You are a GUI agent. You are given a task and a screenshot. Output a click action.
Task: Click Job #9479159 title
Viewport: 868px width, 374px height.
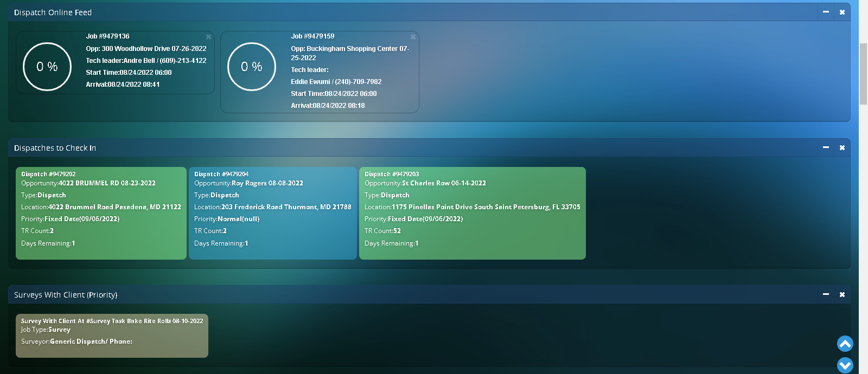pyautogui.click(x=312, y=36)
